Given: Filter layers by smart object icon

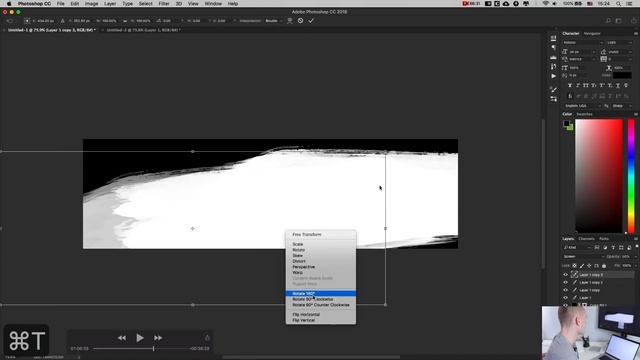Looking at the screenshot, I should click(629, 247).
